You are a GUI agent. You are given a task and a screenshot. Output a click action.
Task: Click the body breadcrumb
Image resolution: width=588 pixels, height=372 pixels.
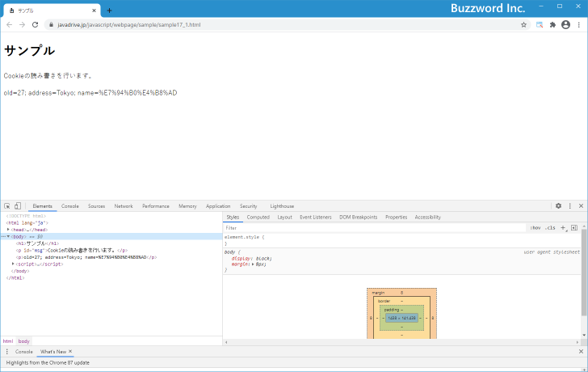[23, 341]
